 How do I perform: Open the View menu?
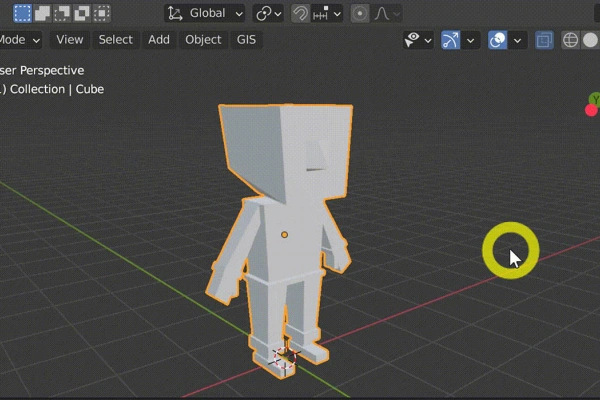pyautogui.click(x=70, y=40)
